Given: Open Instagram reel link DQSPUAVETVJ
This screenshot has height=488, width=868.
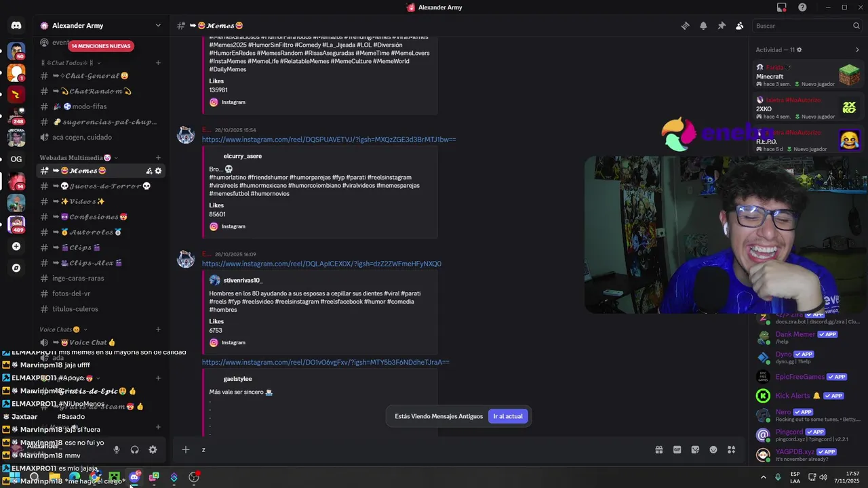Looking at the screenshot, I should tap(329, 140).
